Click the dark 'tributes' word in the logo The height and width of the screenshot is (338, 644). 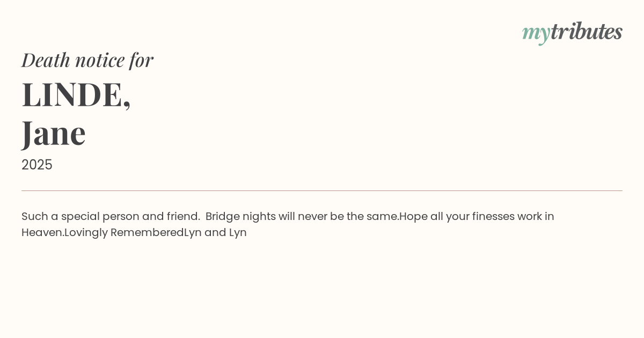pos(587,32)
